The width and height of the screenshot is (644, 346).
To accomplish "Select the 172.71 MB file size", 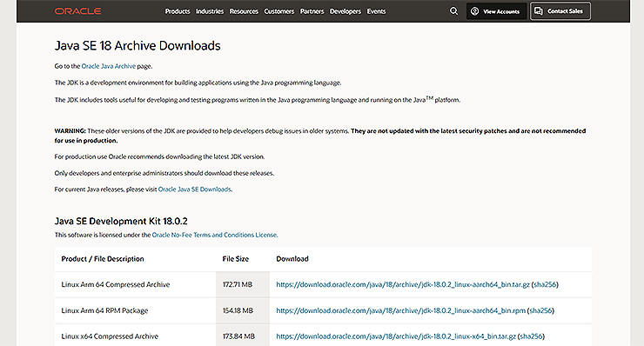I will (238, 284).
